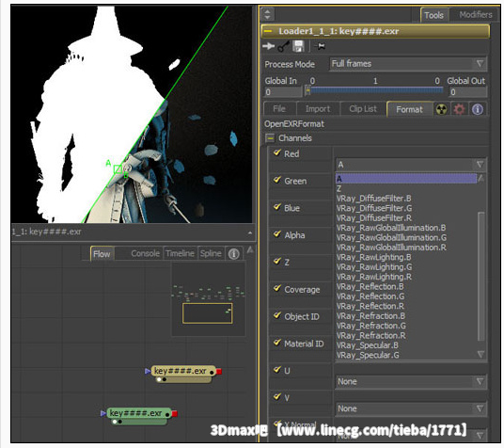Switch to the Flow tab
Viewport: 504px width, 448px height.
(102, 254)
